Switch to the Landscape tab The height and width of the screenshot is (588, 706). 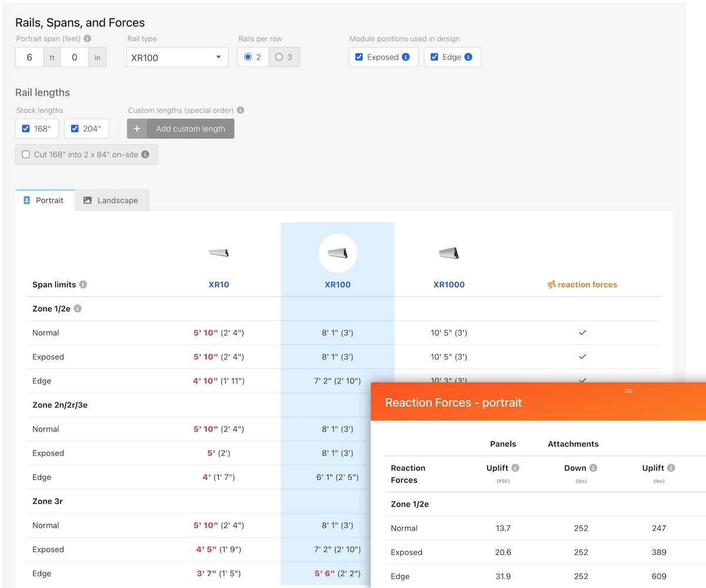point(111,200)
